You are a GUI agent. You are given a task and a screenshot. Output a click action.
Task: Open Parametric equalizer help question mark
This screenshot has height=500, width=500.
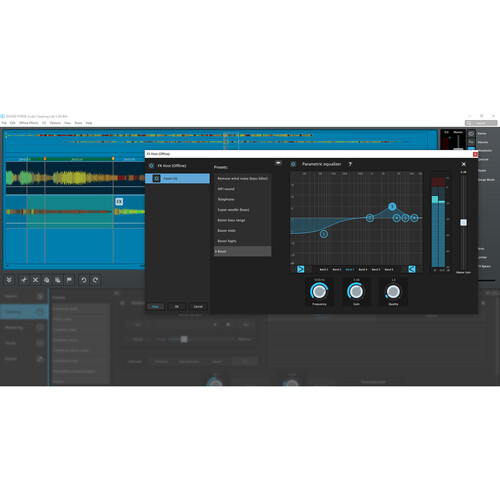point(350,164)
